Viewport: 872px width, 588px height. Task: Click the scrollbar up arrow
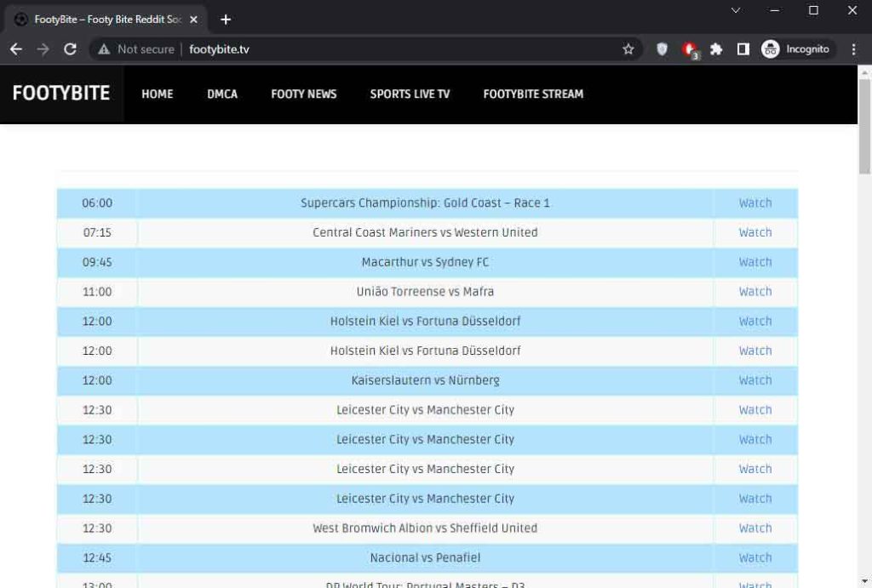point(865,72)
